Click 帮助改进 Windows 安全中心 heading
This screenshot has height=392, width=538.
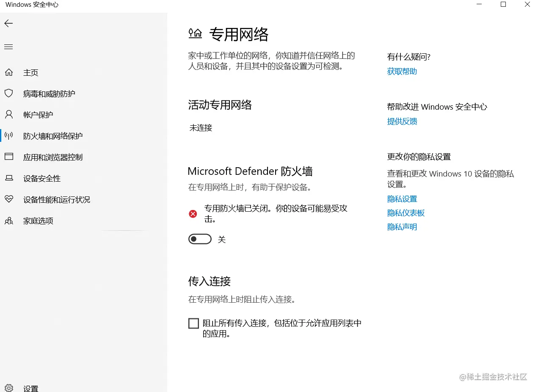click(x=437, y=107)
